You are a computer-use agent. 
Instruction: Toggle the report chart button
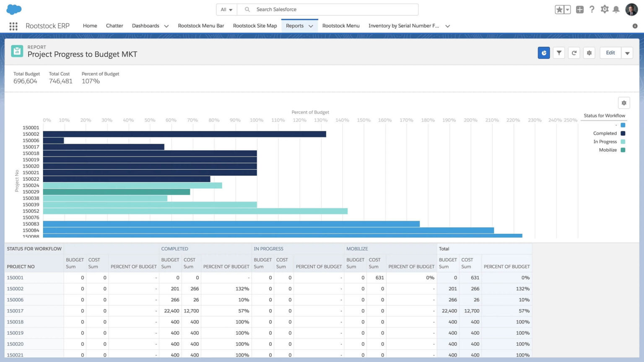tap(543, 53)
